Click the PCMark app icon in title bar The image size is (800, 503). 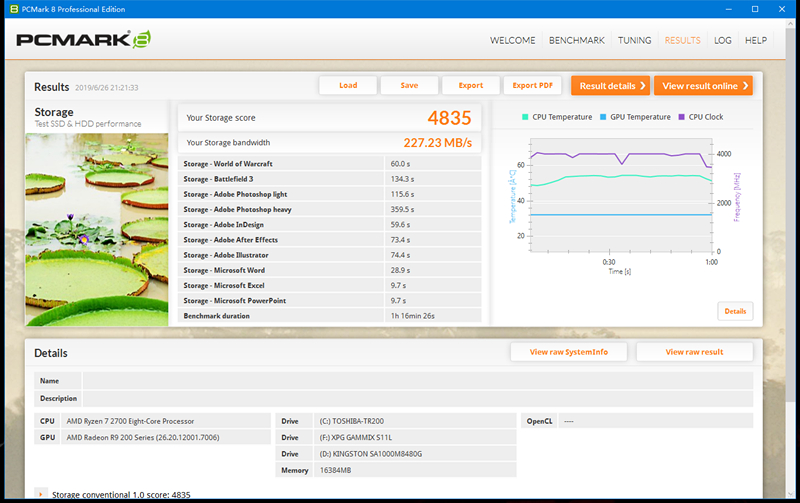click(10, 8)
